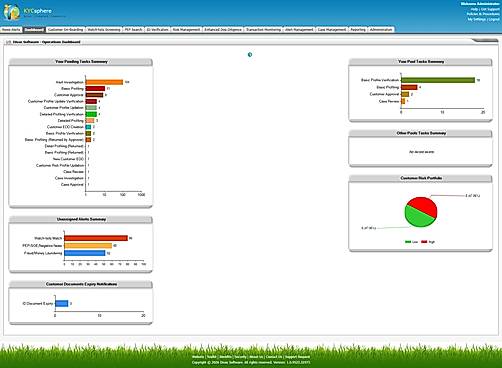The height and width of the screenshot is (368, 502).
Task: Click the small teal refresh icon above the charts
Action: click(x=250, y=55)
